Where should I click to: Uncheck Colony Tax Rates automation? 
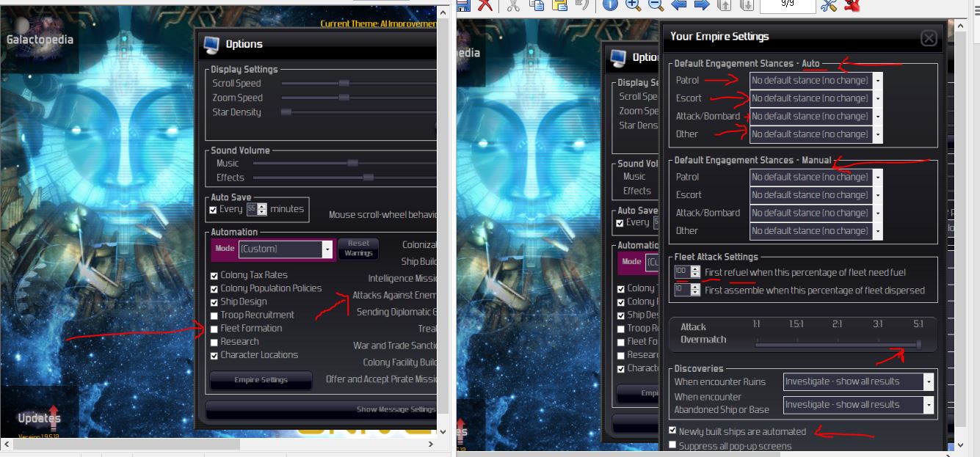tap(214, 276)
